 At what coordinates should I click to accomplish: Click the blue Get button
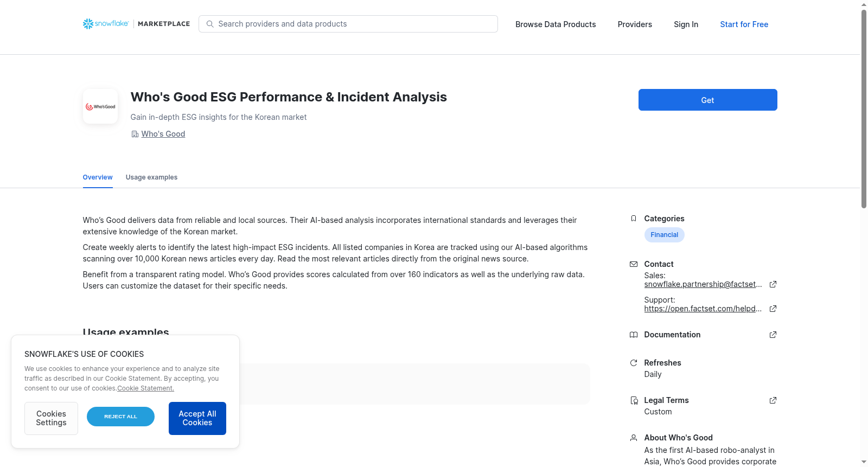707,100
